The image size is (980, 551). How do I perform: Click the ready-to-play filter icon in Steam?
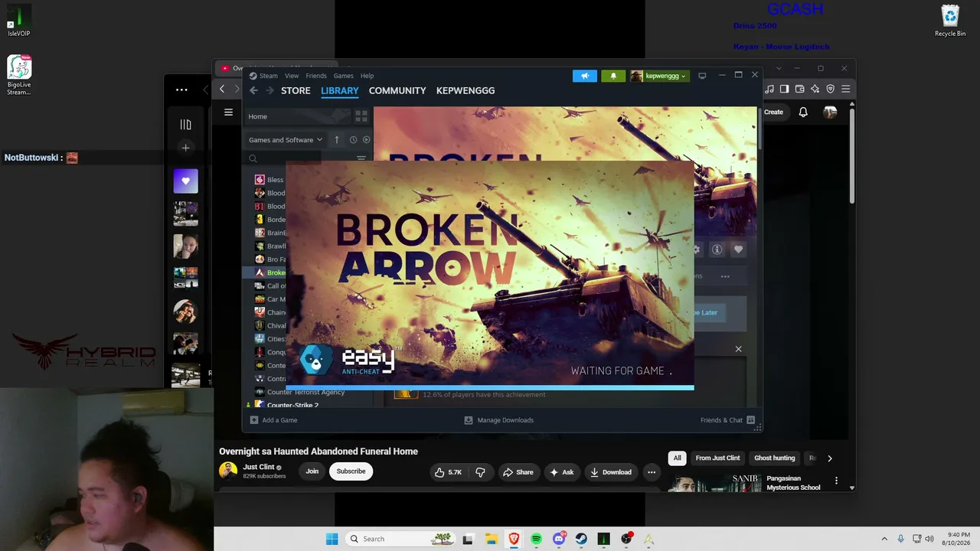366,140
